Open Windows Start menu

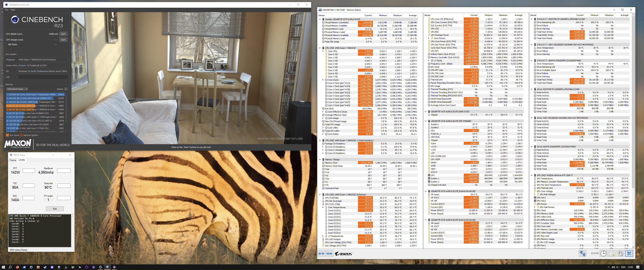(3, 267)
